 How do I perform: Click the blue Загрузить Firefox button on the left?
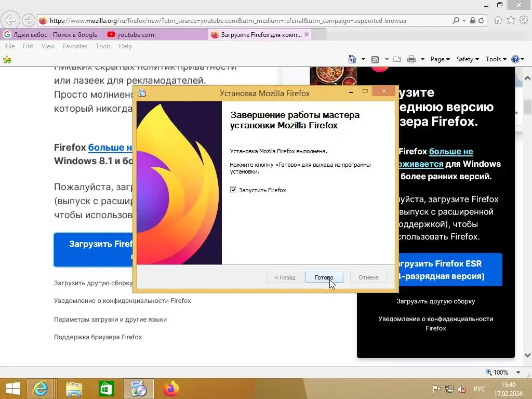point(94,250)
